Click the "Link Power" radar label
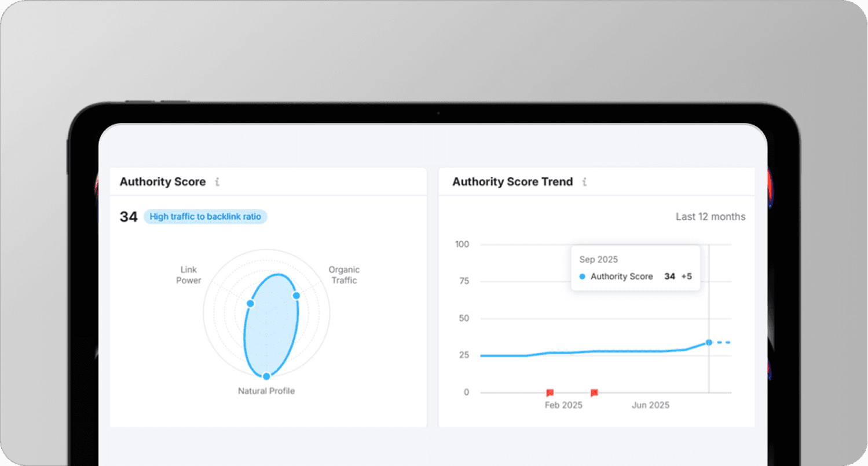The width and height of the screenshot is (868, 466). [189, 275]
